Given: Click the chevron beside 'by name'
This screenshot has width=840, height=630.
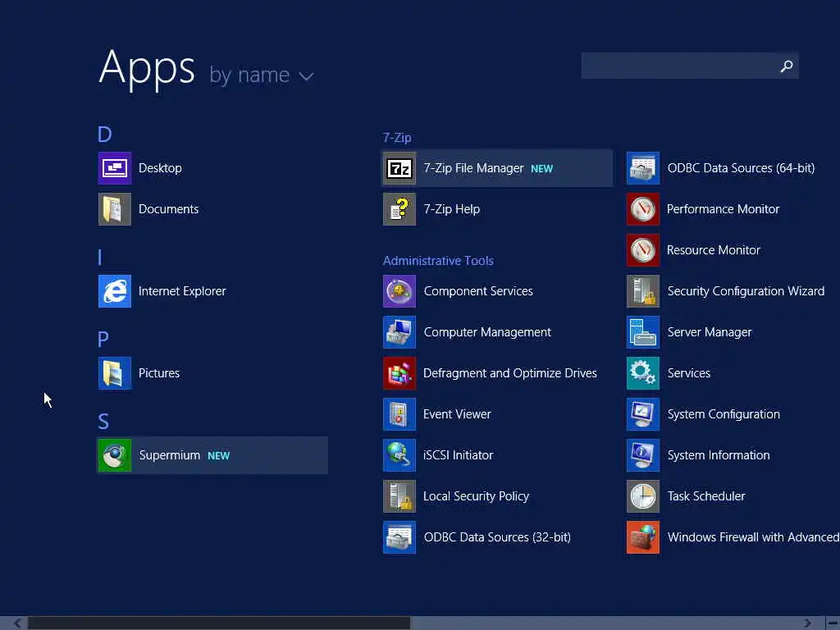Looking at the screenshot, I should point(306,76).
